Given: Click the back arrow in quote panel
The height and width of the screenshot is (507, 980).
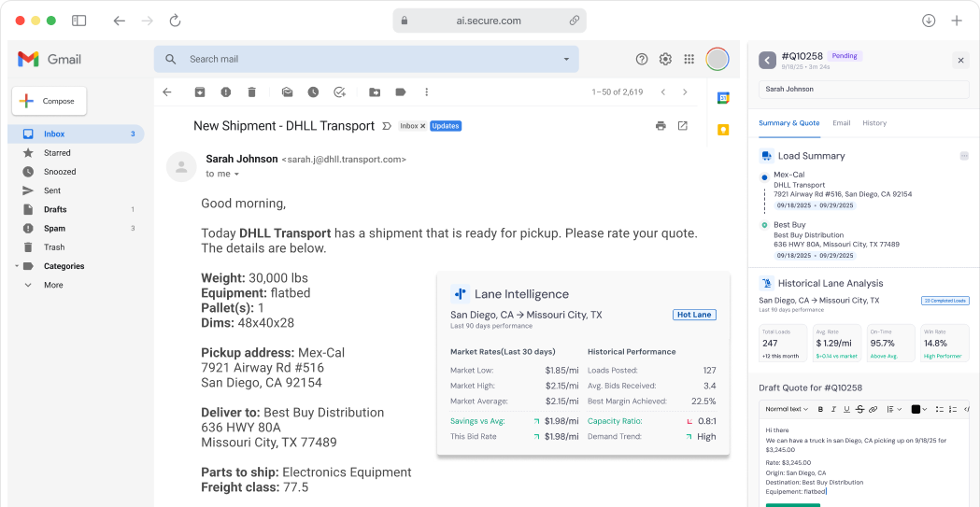Looking at the screenshot, I should 768,60.
